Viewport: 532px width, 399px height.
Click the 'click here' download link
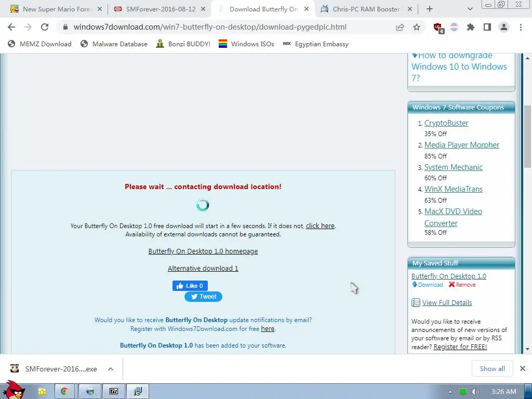coord(320,226)
